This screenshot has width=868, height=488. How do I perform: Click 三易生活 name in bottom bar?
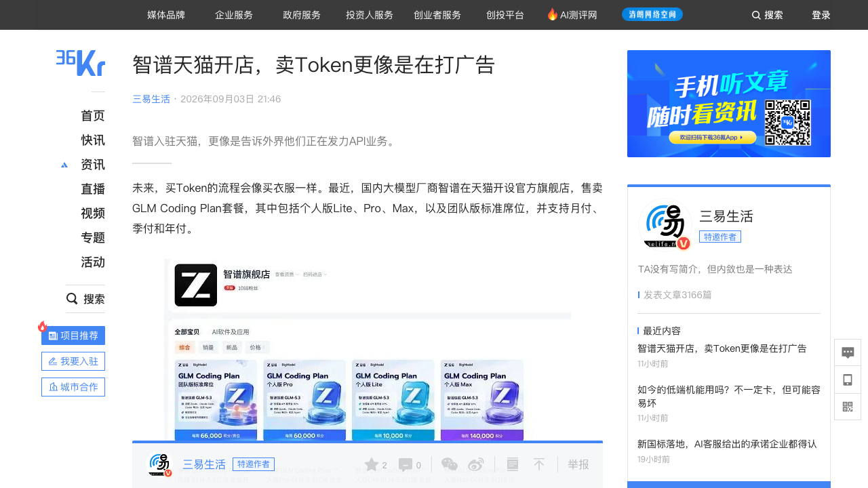click(204, 464)
